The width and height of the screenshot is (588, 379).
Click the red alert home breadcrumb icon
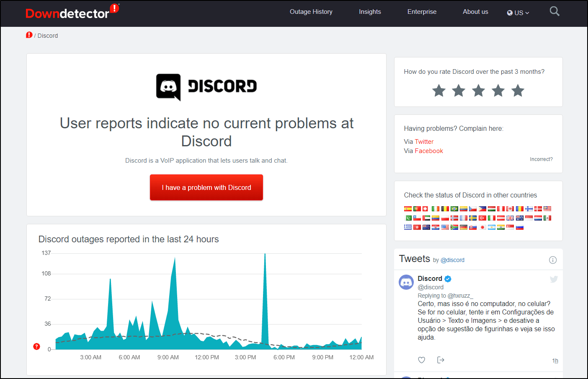[x=29, y=35]
